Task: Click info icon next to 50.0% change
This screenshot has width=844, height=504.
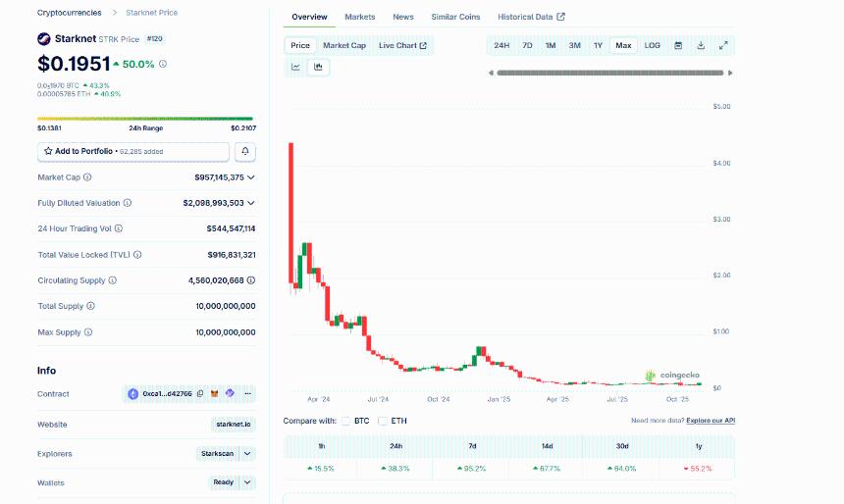Action: pos(163,64)
